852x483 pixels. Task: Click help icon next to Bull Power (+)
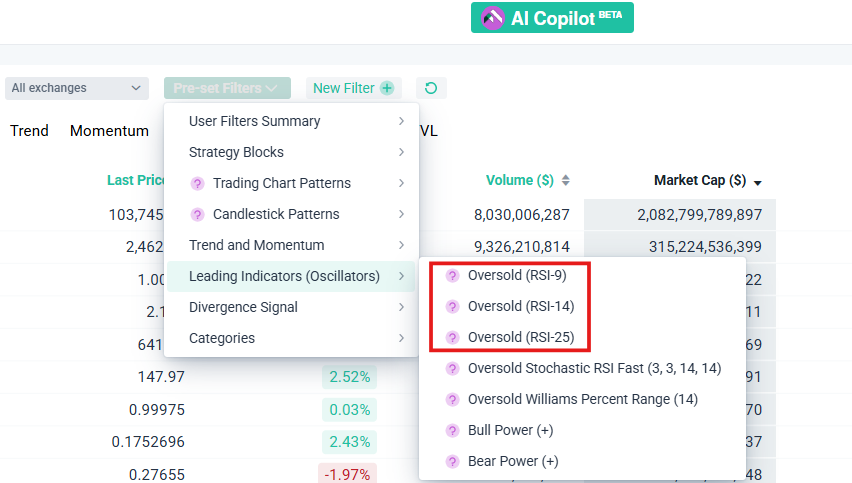[452, 431]
